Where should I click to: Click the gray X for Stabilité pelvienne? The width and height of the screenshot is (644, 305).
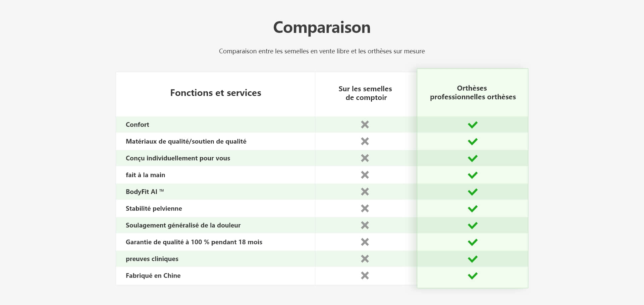(365, 208)
